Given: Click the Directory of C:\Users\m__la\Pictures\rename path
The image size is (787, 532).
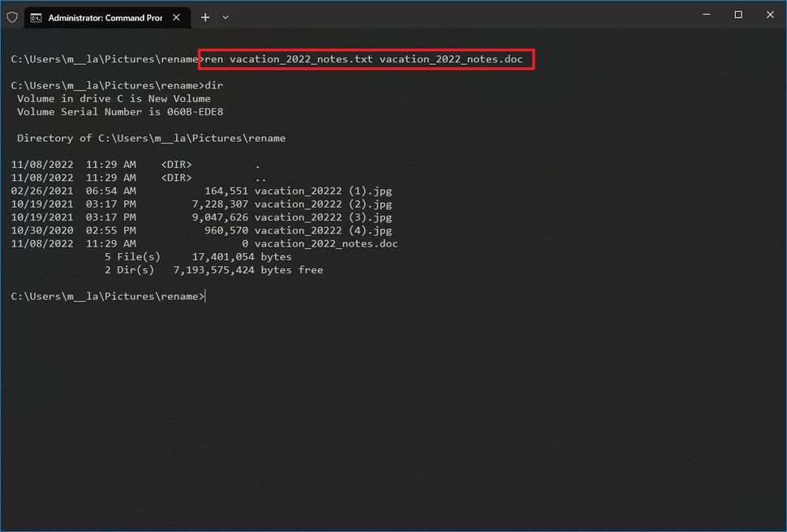Looking at the screenshot, I should point(150,138).
